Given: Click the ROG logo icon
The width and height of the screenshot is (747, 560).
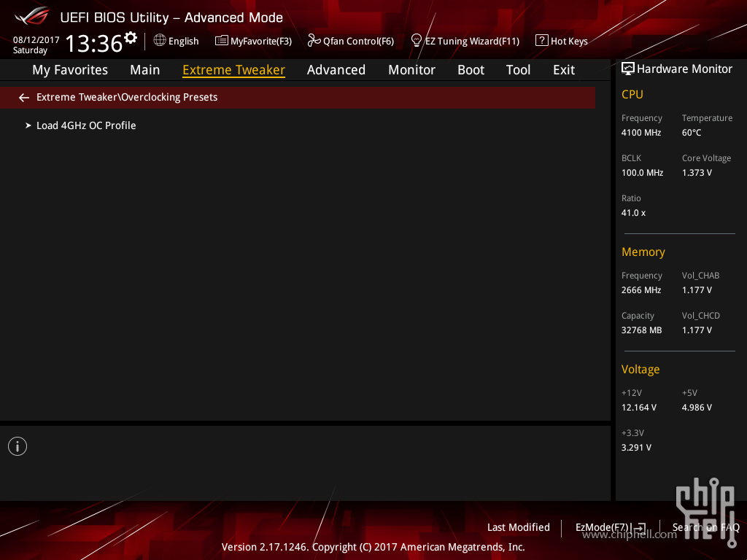Looking at the screenshot, I should (31, 16).
